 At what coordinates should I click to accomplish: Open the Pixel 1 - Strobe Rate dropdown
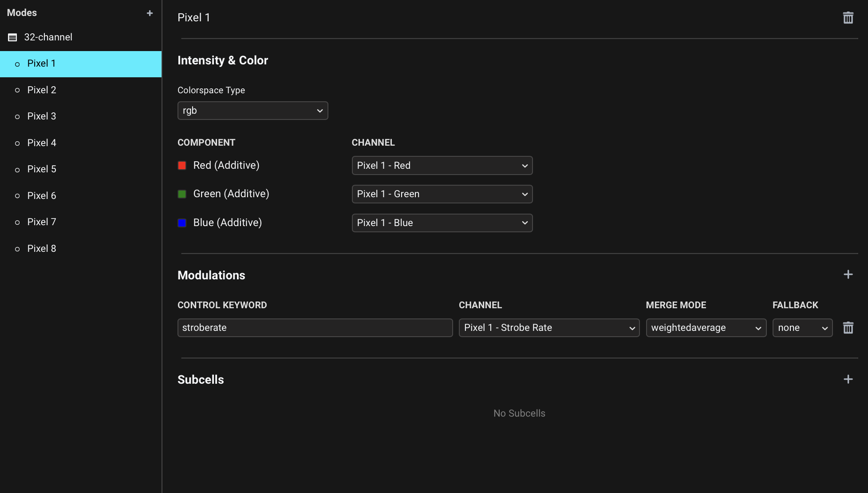(549, 328)
